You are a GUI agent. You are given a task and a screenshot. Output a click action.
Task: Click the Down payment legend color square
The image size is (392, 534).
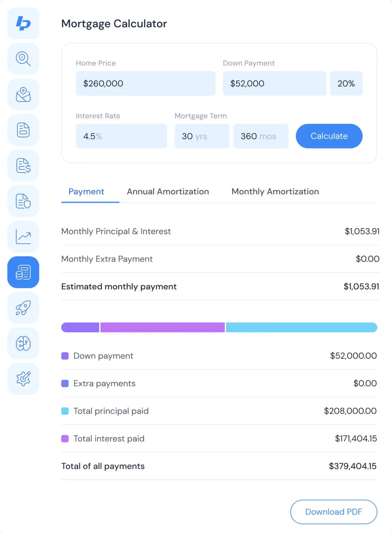[65, 356]
